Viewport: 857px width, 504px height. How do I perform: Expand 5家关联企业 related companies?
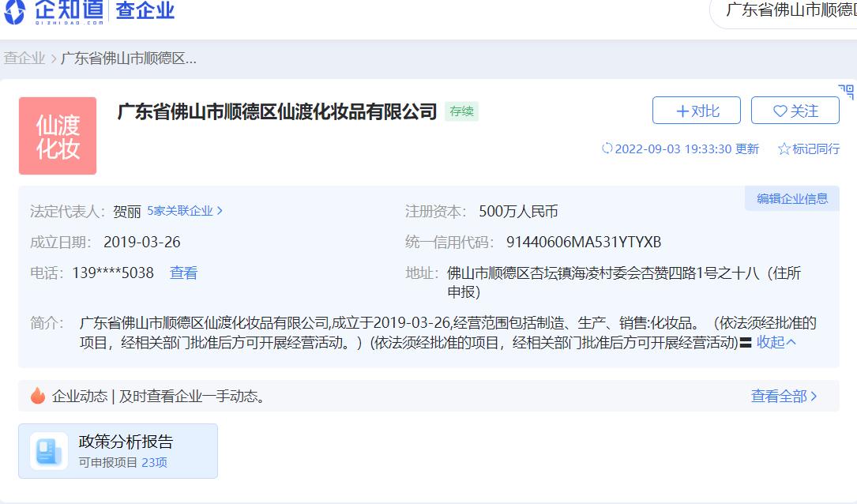tap(185, 211)
